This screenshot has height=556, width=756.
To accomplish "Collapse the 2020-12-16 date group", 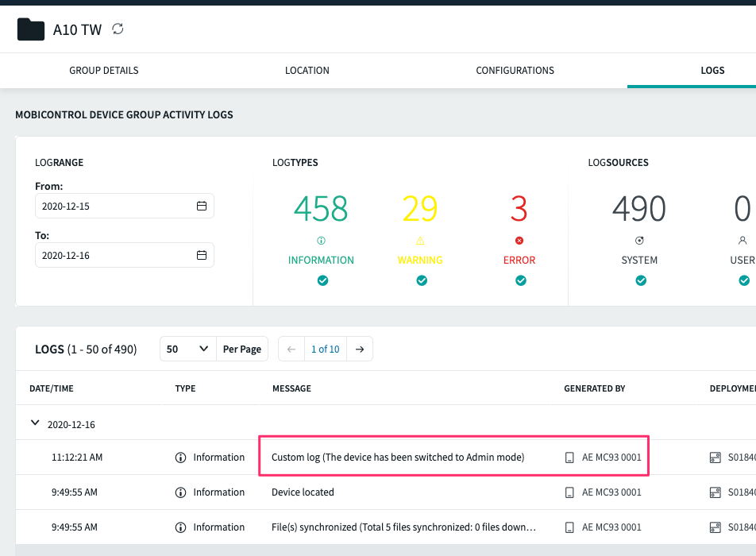I will point(35,424).
